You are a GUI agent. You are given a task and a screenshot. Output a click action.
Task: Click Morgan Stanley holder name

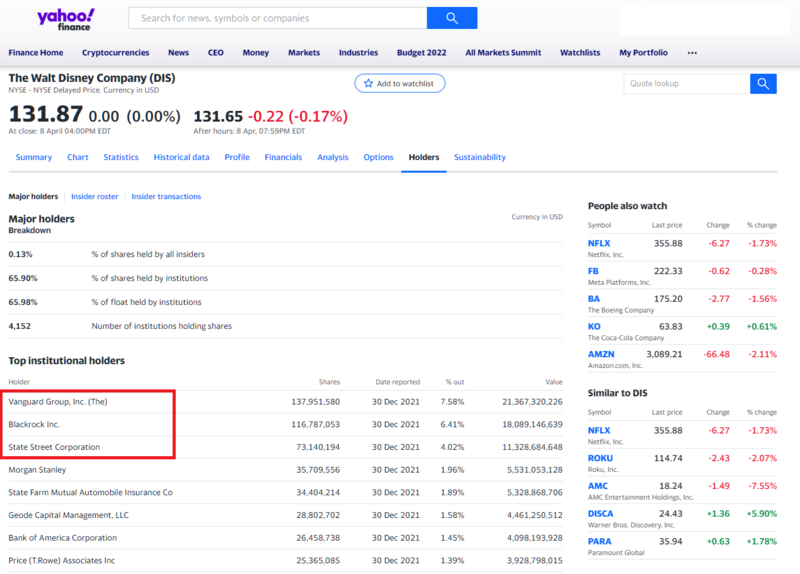tap(37, 470)
